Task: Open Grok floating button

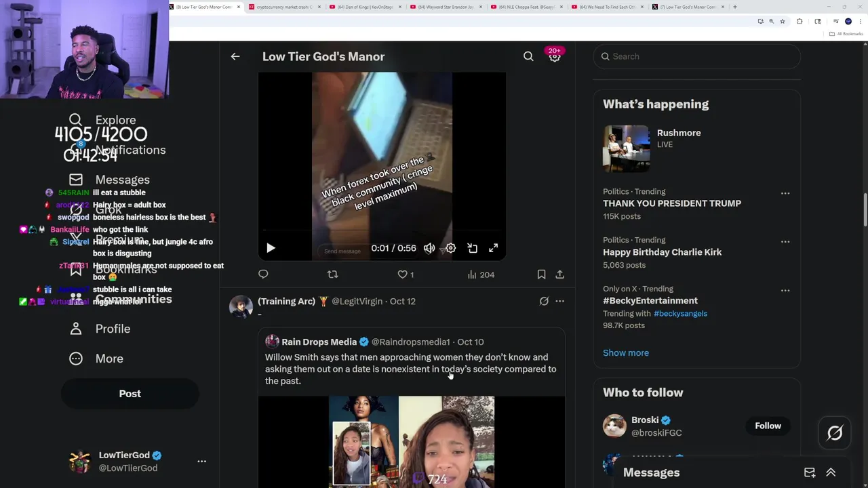Action: (x=835, y=432)
